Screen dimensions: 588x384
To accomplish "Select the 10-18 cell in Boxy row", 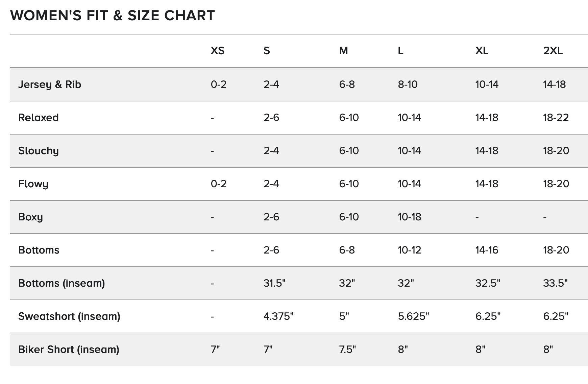I will click(x=409, y=217).
